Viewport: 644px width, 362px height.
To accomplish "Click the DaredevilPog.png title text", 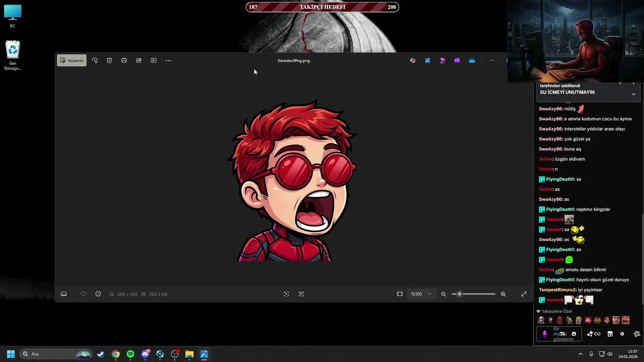I will [x=294, y=60].
